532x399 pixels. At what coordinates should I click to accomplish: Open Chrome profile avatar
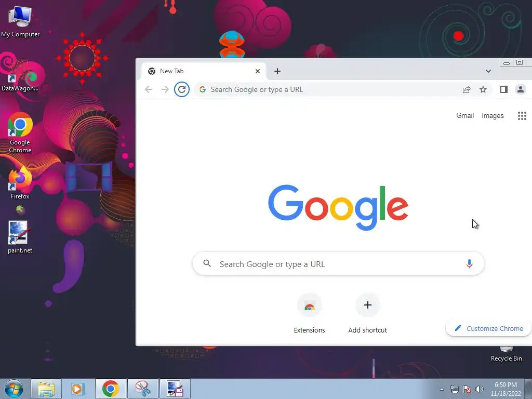coord(521,89)
